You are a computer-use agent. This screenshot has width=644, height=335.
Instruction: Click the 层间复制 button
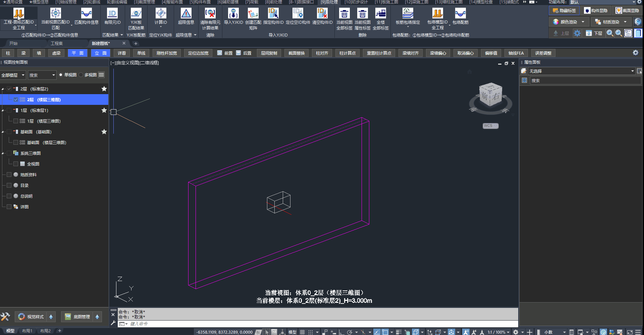[269, 53]
